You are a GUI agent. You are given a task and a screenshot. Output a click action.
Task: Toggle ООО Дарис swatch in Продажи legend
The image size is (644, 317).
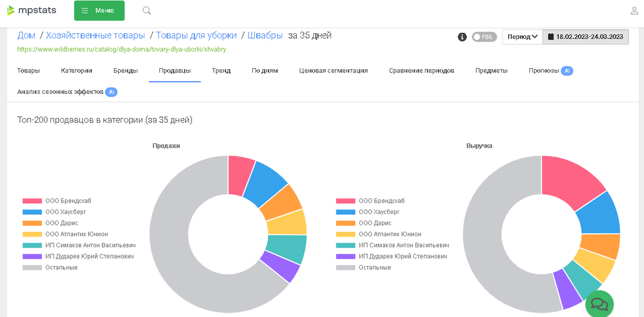pyautogui.click(x=32, y=223)
